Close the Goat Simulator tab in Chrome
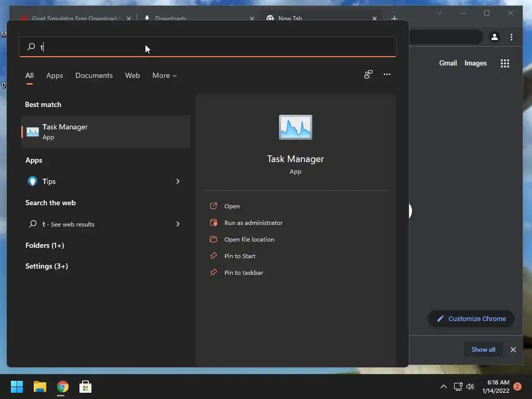This screenshot has width=532, height=399. pyautogui.click(x=129, y=18)
